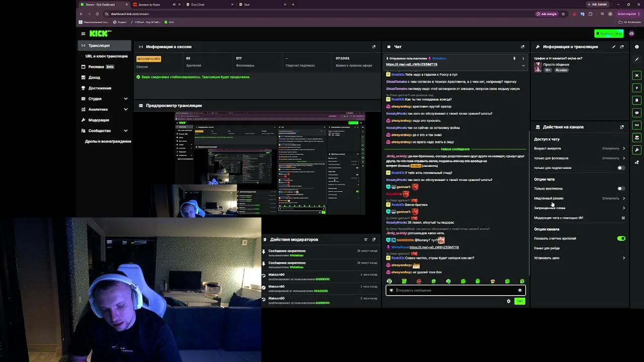Expand the Студия sidebar section
Image resolution: width=644 pixels, height=362 pixels.
pos(105,99)
